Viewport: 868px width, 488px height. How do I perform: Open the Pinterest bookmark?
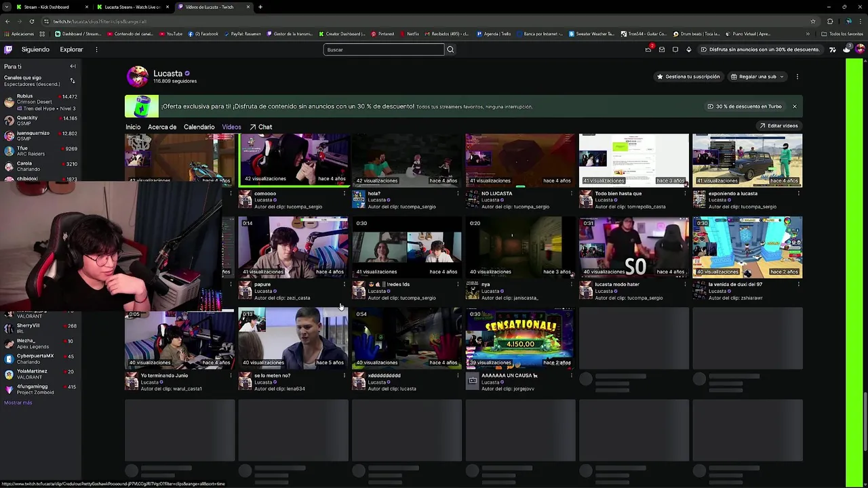pyautogui.click(x=382, y=34)
